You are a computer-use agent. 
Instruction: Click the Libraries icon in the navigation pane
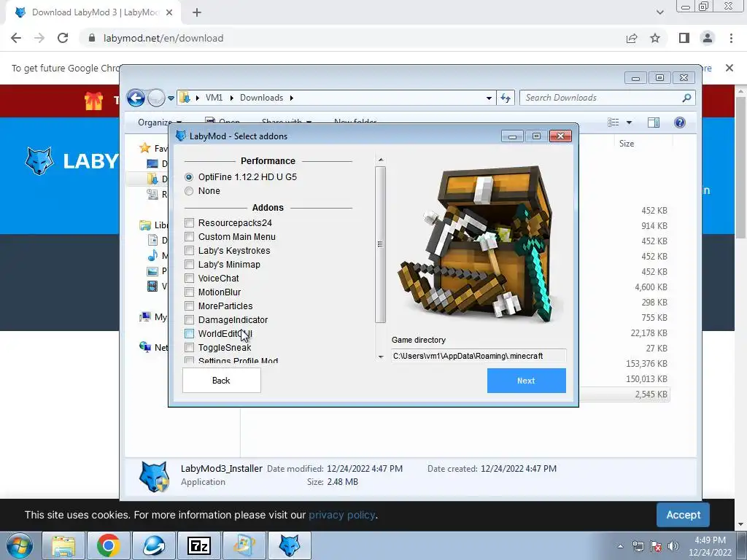(x=145, y=225)
